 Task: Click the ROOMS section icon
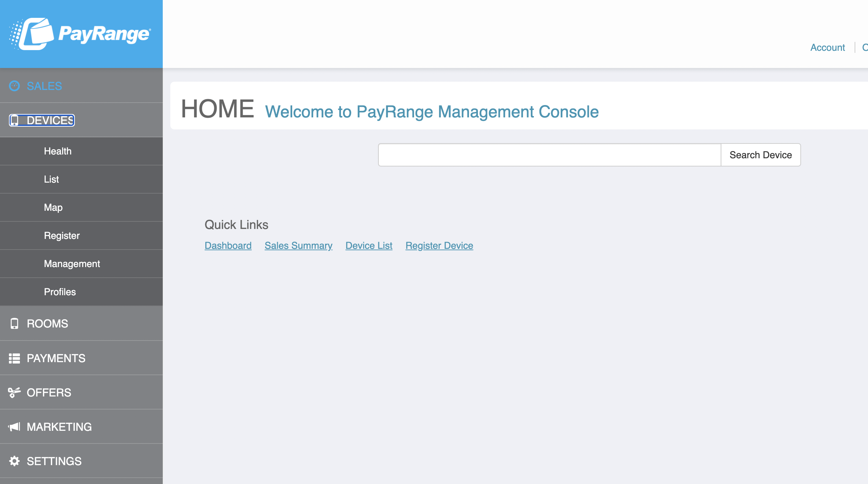pos(13,323)
